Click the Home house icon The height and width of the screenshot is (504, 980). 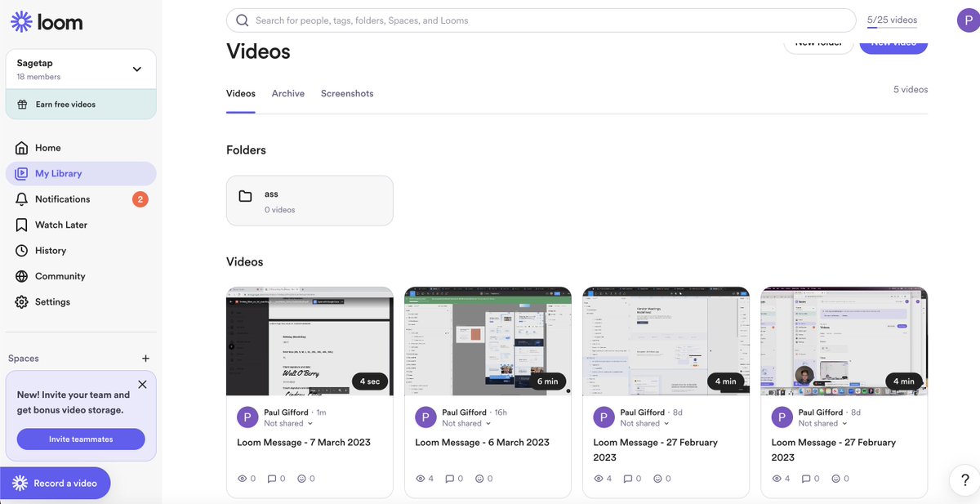tap(21, 148)
